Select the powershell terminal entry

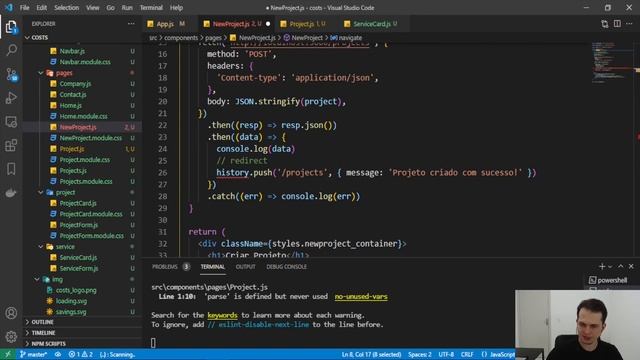pyautogui.click(x=608, y=280)
